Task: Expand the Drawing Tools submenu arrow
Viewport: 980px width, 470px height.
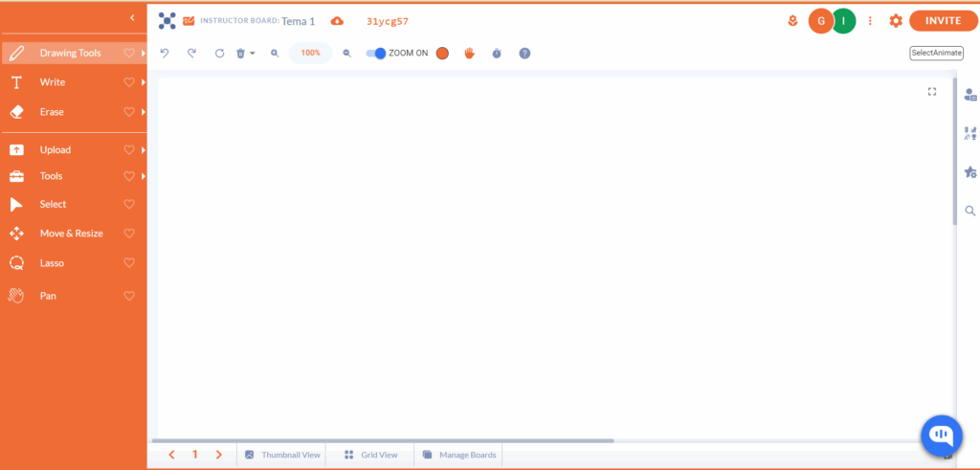Action: point(143,54)
